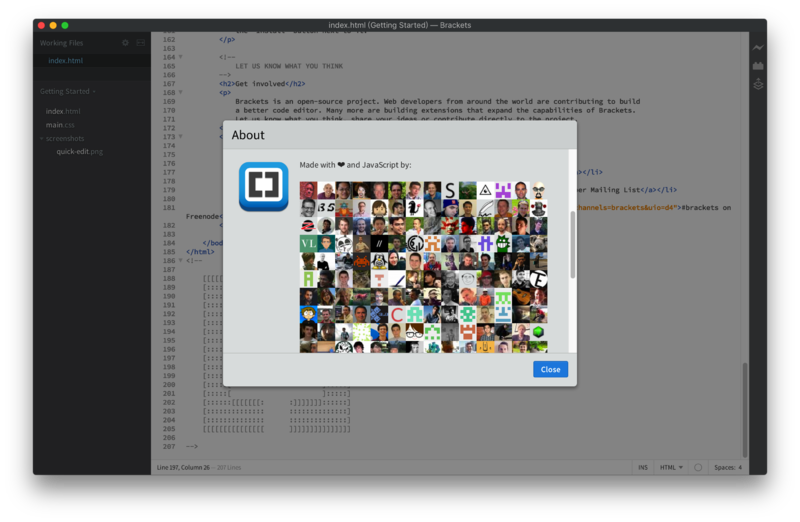
Task: Open main.css in project file tree
Action: pos(60,125)
